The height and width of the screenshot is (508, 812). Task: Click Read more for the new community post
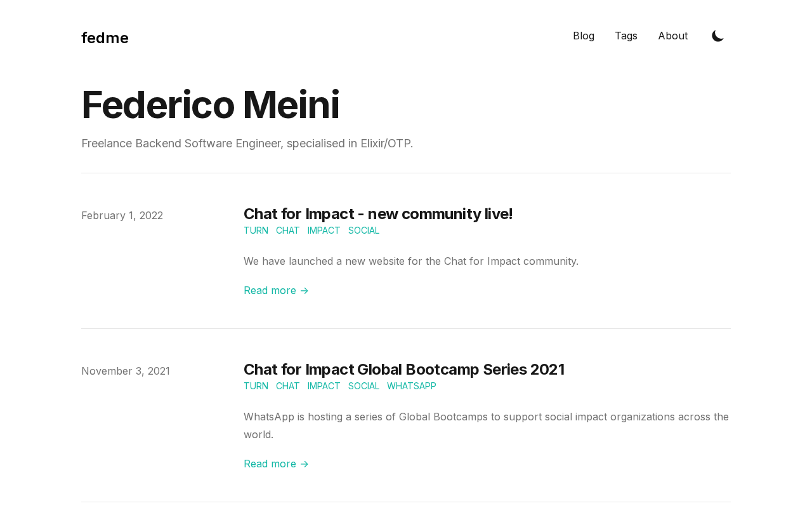pyautogui.click(x=276, y=290)
